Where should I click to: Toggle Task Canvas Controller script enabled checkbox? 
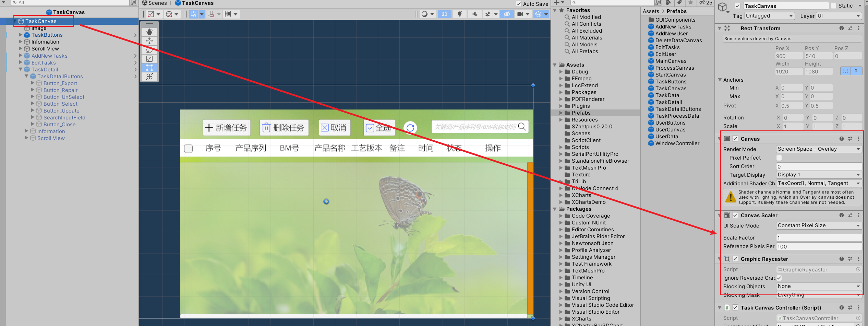click(735, 307)
